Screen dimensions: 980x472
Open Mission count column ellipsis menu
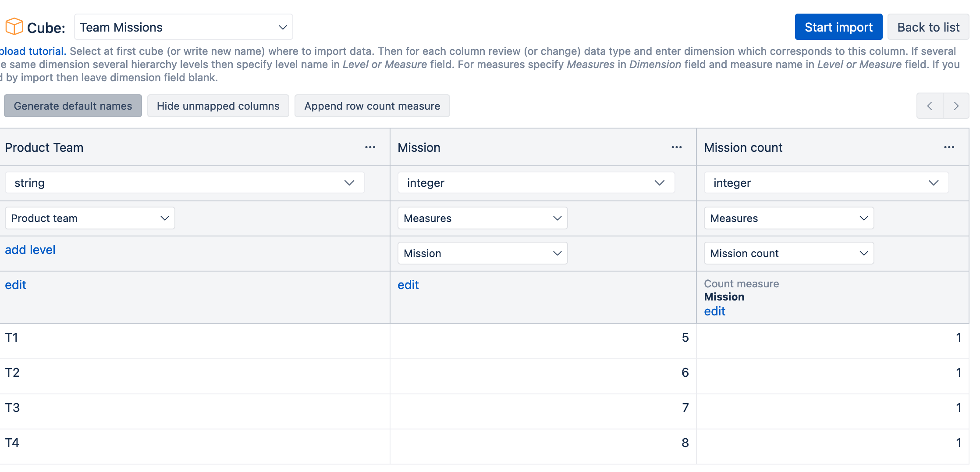click(949, 147)
